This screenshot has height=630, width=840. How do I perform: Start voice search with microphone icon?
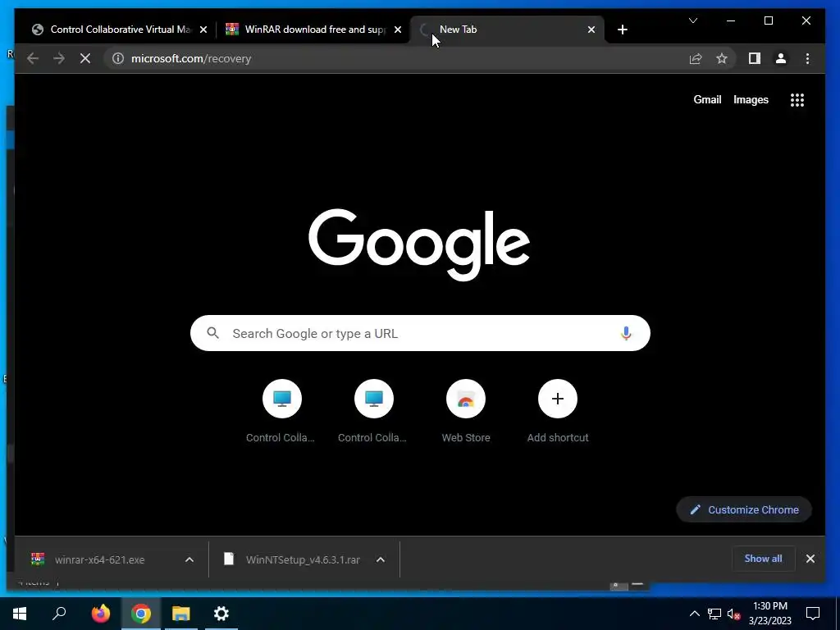click(626, 333)
